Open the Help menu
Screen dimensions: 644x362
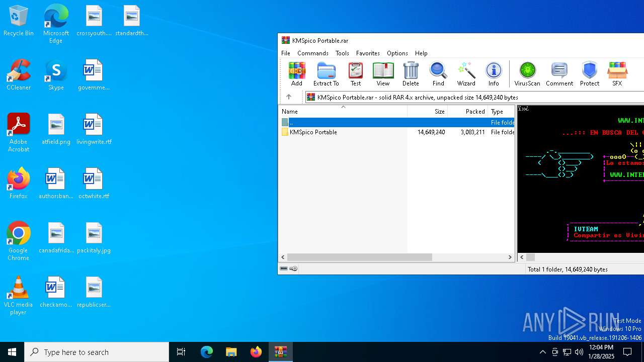click(x=421, y=53)
